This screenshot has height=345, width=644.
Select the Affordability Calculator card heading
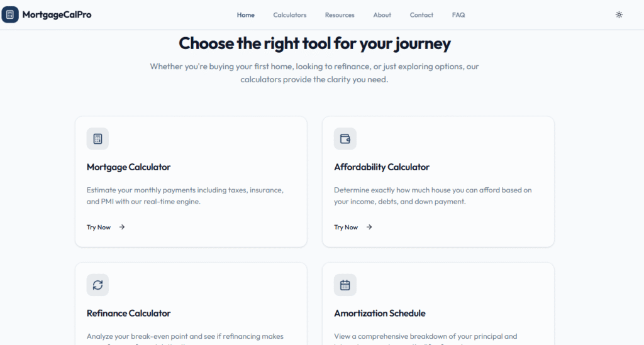point(382,167)
